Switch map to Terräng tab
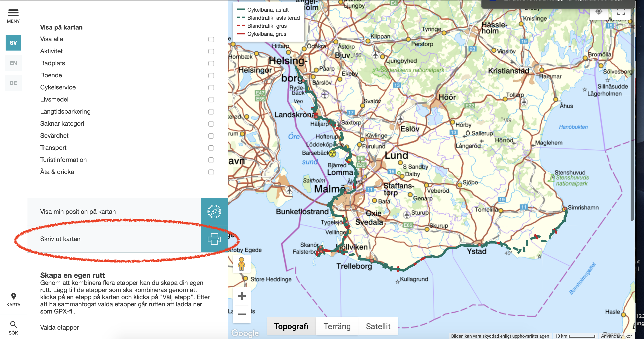The image size is (644, 339). (x=337, y=326)
